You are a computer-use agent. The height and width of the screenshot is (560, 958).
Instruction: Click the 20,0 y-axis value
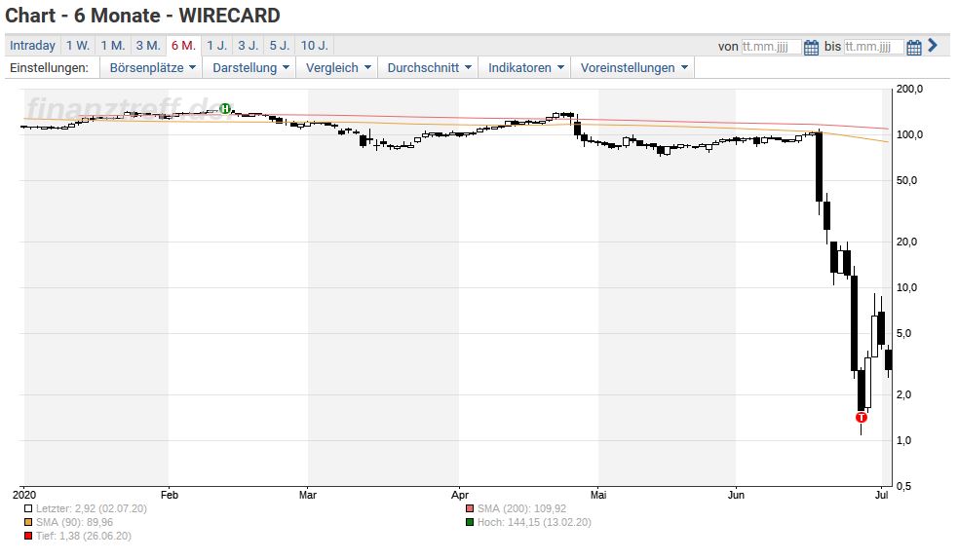click(x=906, y=242)
